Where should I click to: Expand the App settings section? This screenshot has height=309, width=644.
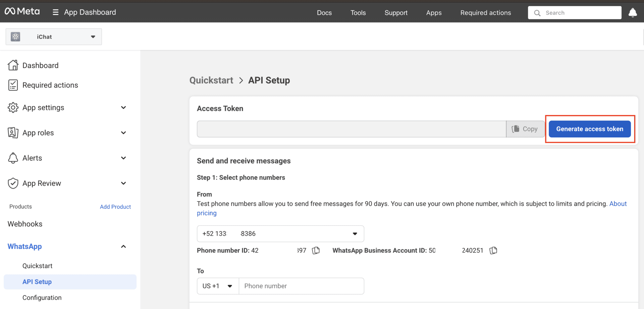pyautogui.click(x=123, y=108)
